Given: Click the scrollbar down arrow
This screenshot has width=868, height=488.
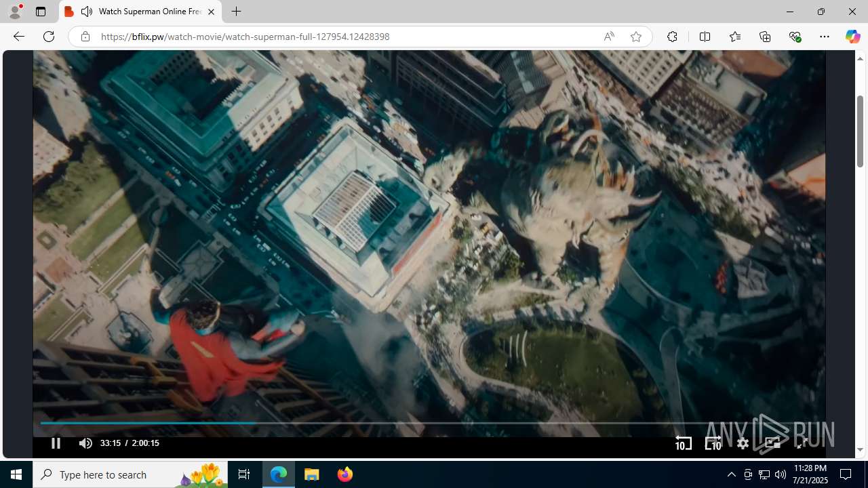Looking at the screenshot, I should point(860,450).
